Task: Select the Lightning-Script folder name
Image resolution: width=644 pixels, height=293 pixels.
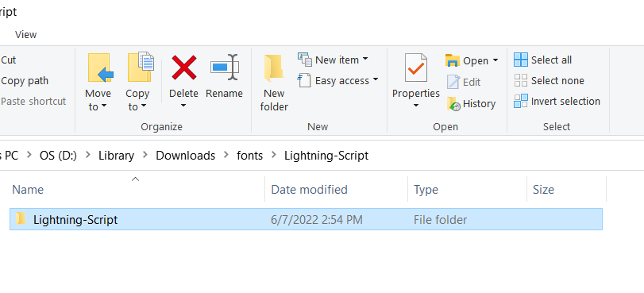Action: click(75, 219)
